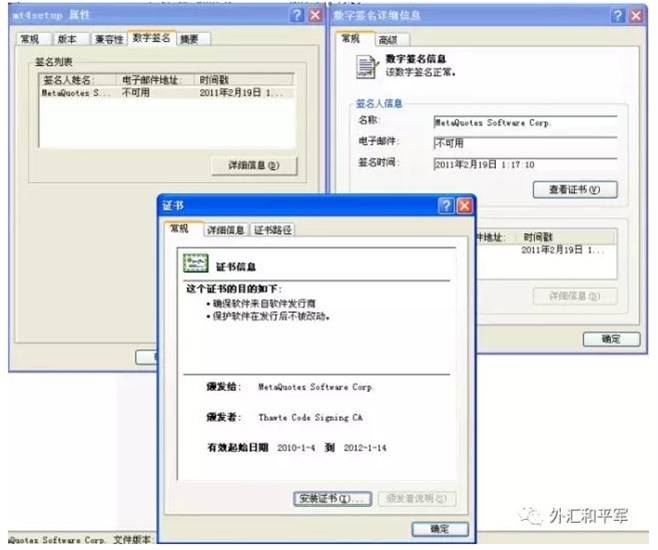Screen dimensions: 658x550
Task: Click validity end date 2012-1-14
Action: [x=365, y=448]
